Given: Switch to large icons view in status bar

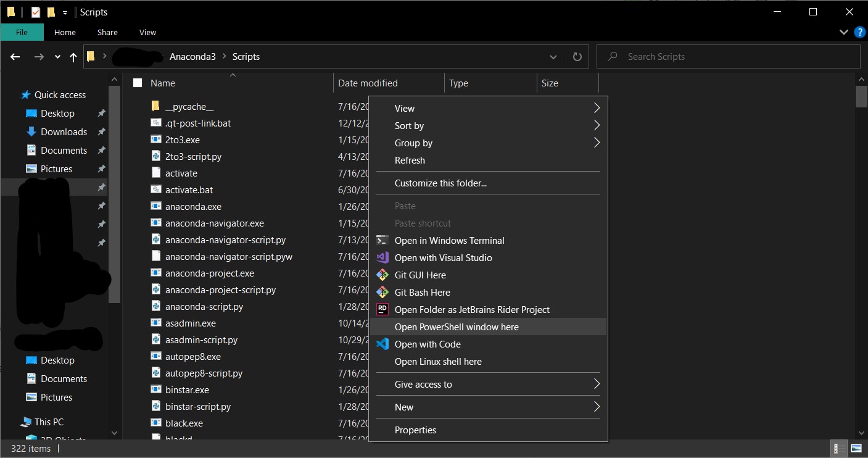Looking at the screenshot, I should [x=856, y=448].
